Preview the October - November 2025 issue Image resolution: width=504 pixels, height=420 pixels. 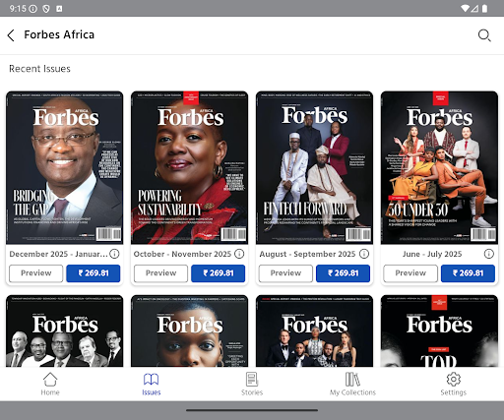click(160, 273)
